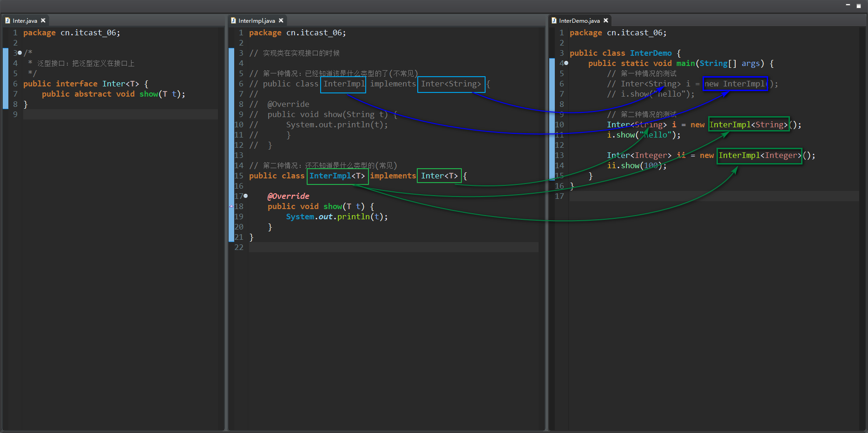This screenshot has height=433, width=868.
Task: Click the InterDemo class name declaration
Action: pyautogui.click(x=651, y=53)
